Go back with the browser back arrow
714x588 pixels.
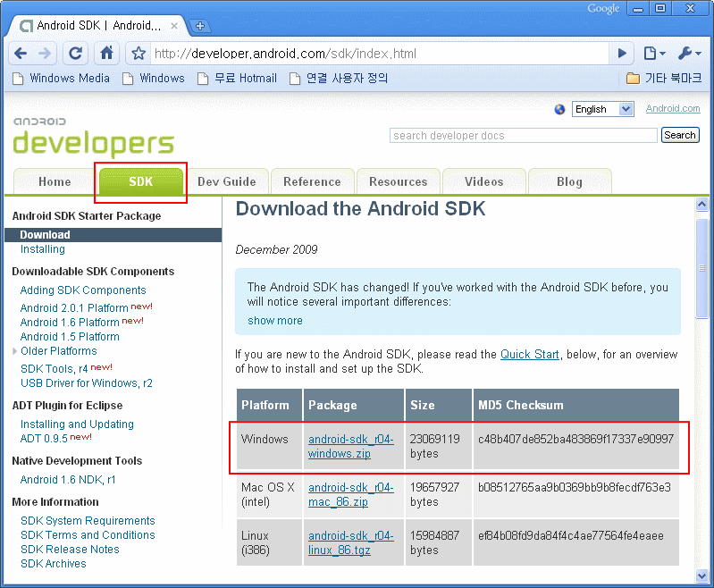pyautogui.click(x=21, y=54)
